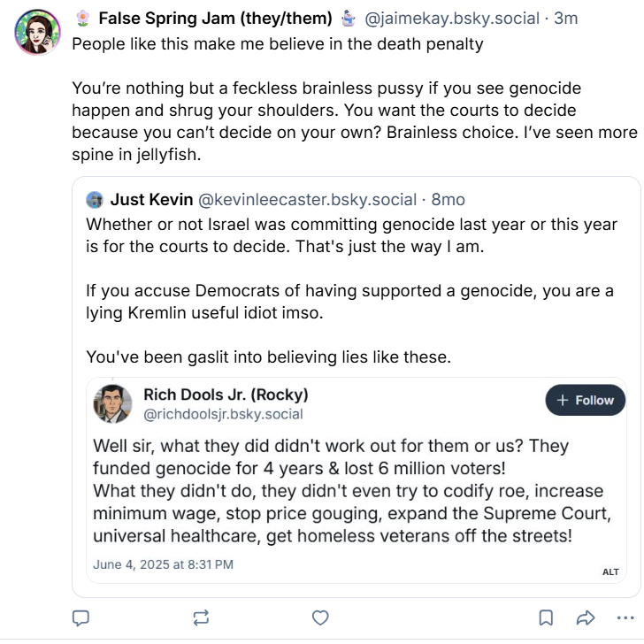
Task: Open False Spring Jam (they/them) display name
Action: pos(215,18)
